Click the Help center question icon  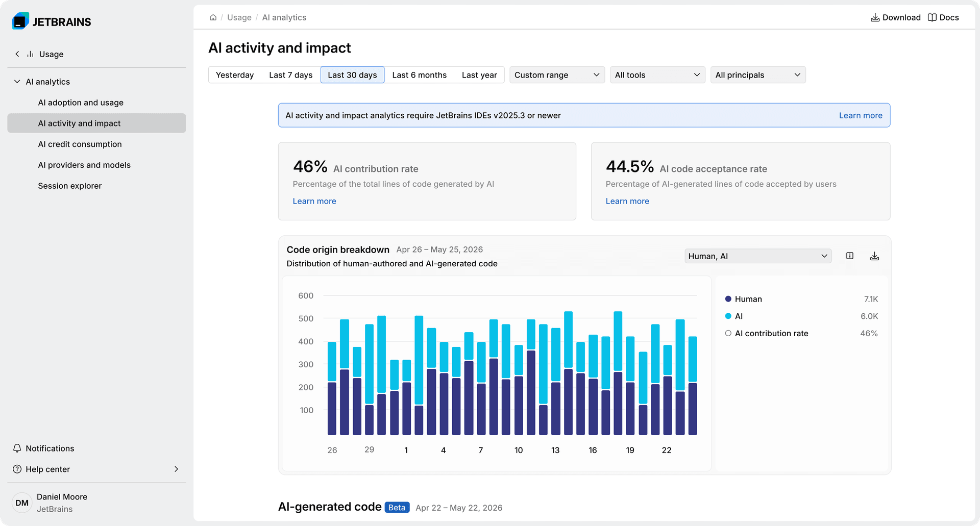[17, 469]
